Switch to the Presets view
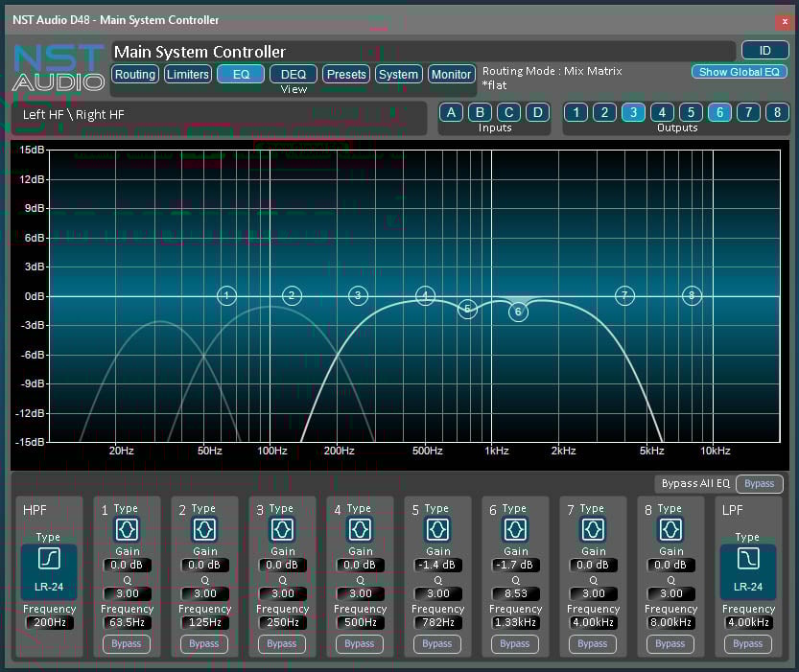 [345, 74]
